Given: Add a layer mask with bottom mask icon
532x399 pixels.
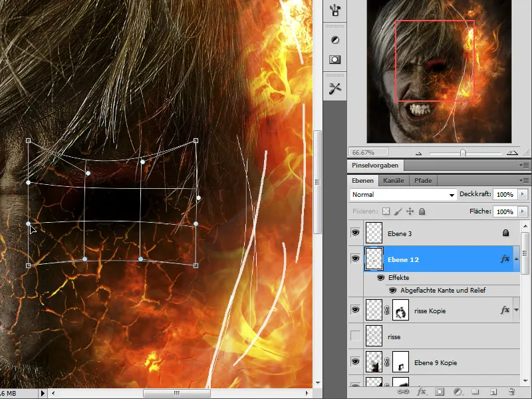Looking at the screenshot, I should pyautogui.click(x=440, y=392).
